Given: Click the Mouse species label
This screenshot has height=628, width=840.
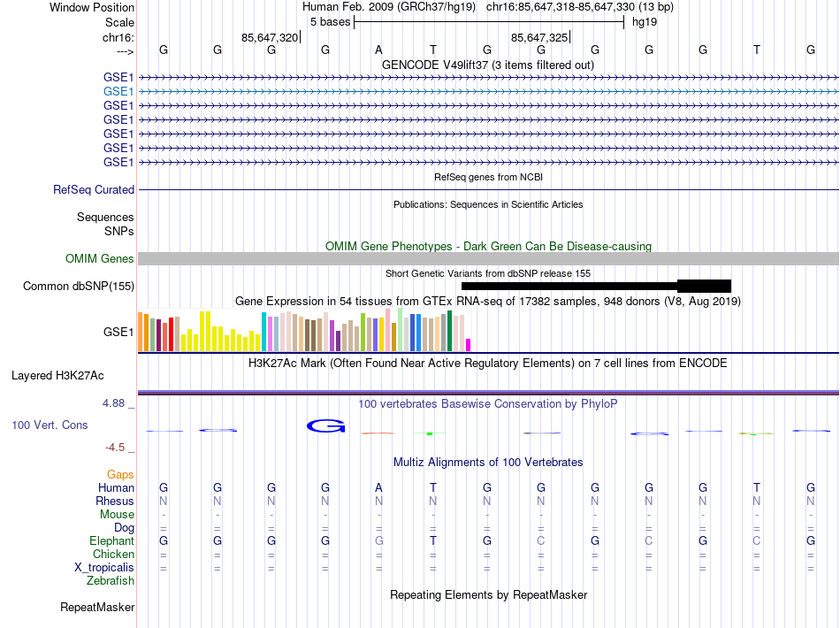Looking at the screenshot, I should tap(117, 515).
